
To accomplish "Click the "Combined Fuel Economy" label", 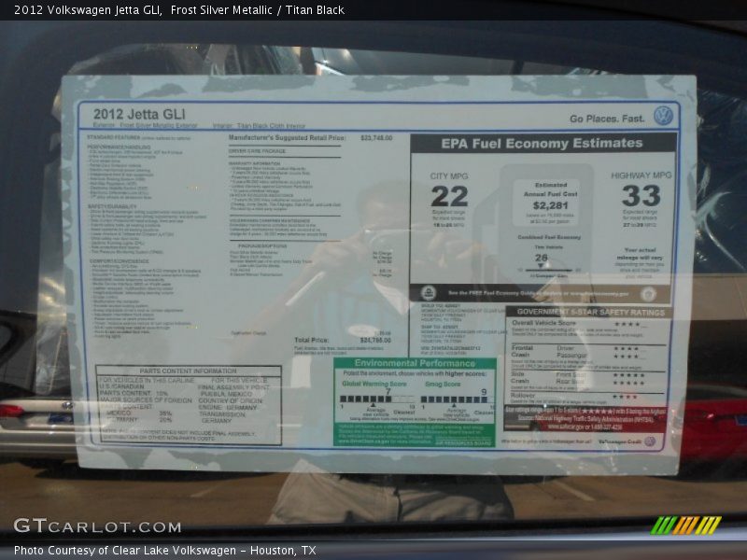I will 549,237.
